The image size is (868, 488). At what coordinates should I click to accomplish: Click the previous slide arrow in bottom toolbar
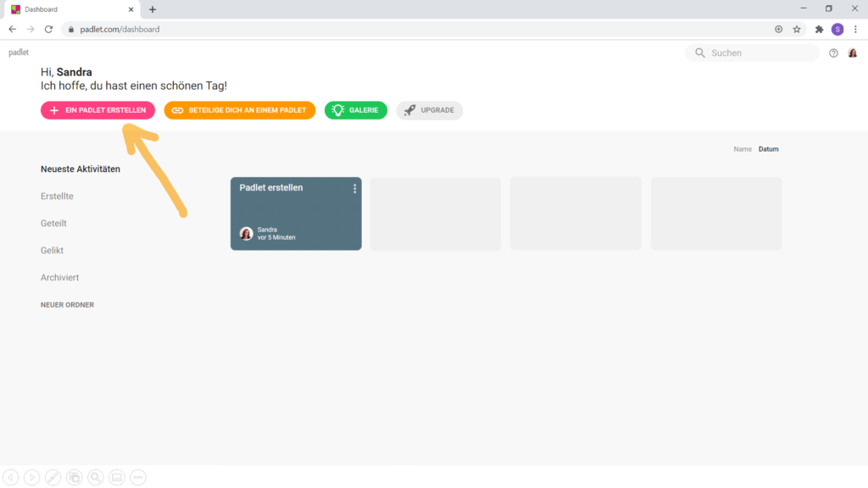click(x=11, y=477)
